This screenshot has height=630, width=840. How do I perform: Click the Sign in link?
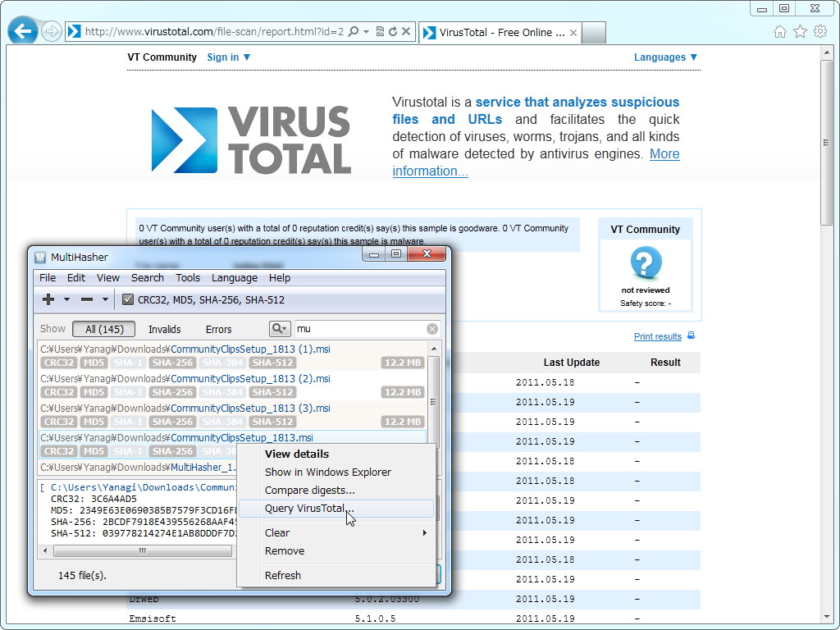[x=222, y=57]
